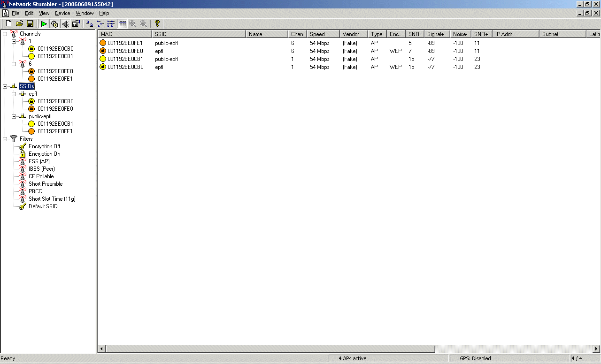
Task: Open help with the question mark icon
Action: tap(157, 23)
